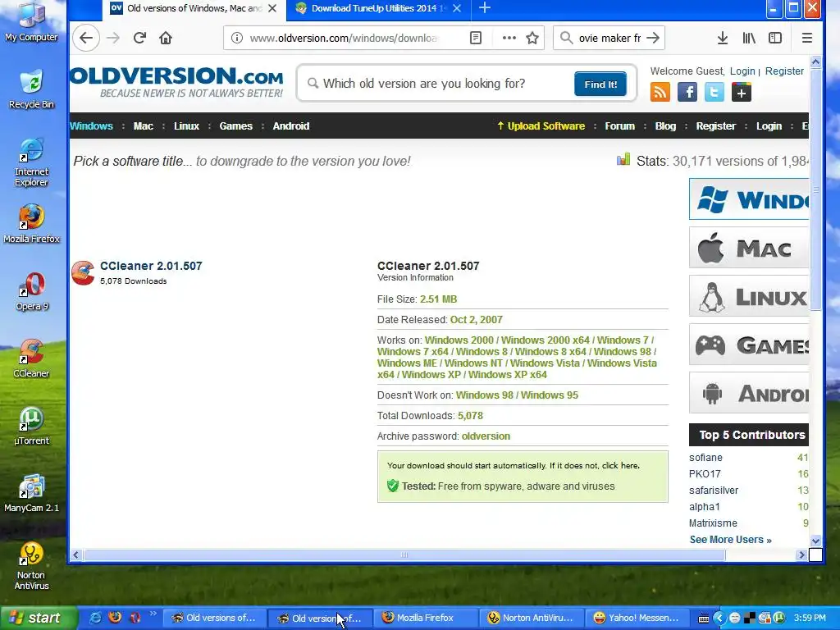Image resolution: width=840 pixels, height=630 pixels.
Task: Open contributor sofiane profile
Action: (x=705, y=458)
